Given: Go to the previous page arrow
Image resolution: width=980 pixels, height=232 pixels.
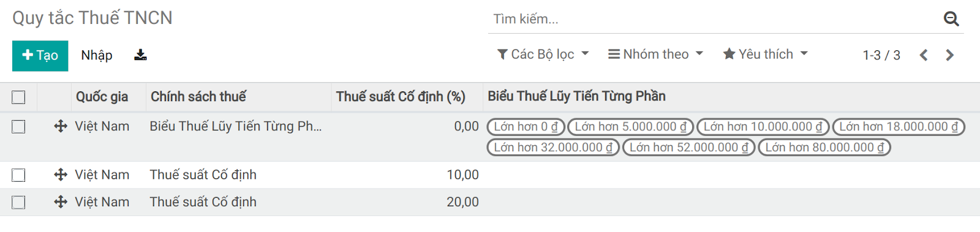Looking at the screenshot, I should (x=924, y=55).
